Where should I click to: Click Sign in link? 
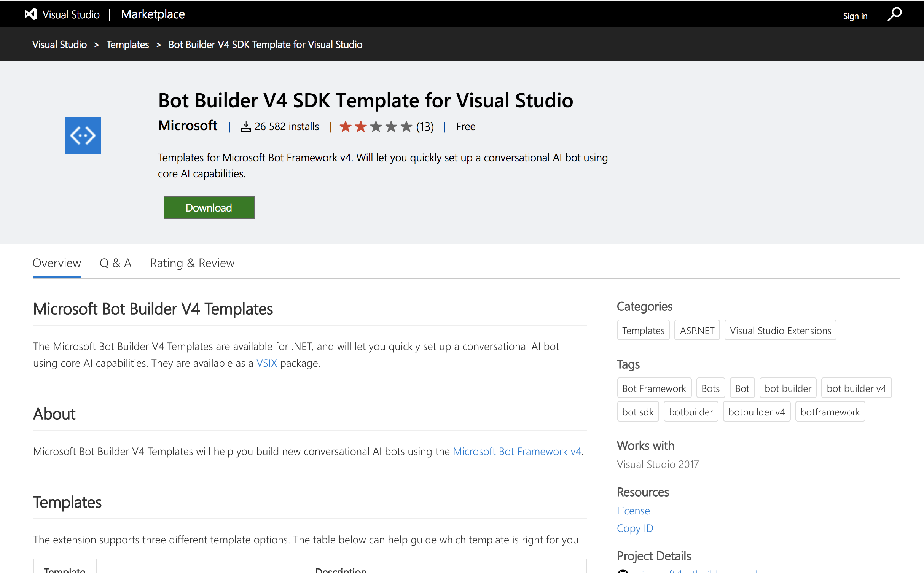pyautogui.click(x=855, y=16)
